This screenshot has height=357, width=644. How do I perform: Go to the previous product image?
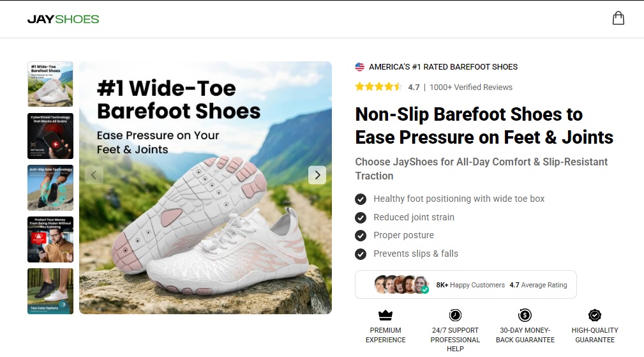tap(94, 175)
